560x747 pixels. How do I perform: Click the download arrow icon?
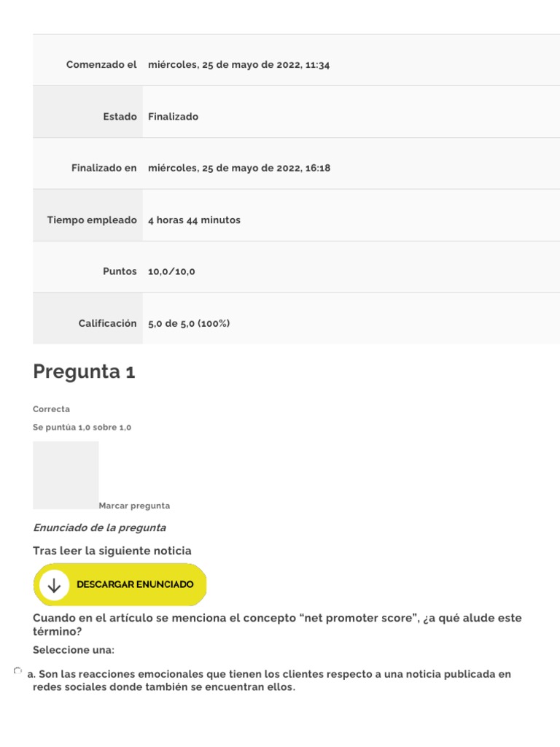54,584
